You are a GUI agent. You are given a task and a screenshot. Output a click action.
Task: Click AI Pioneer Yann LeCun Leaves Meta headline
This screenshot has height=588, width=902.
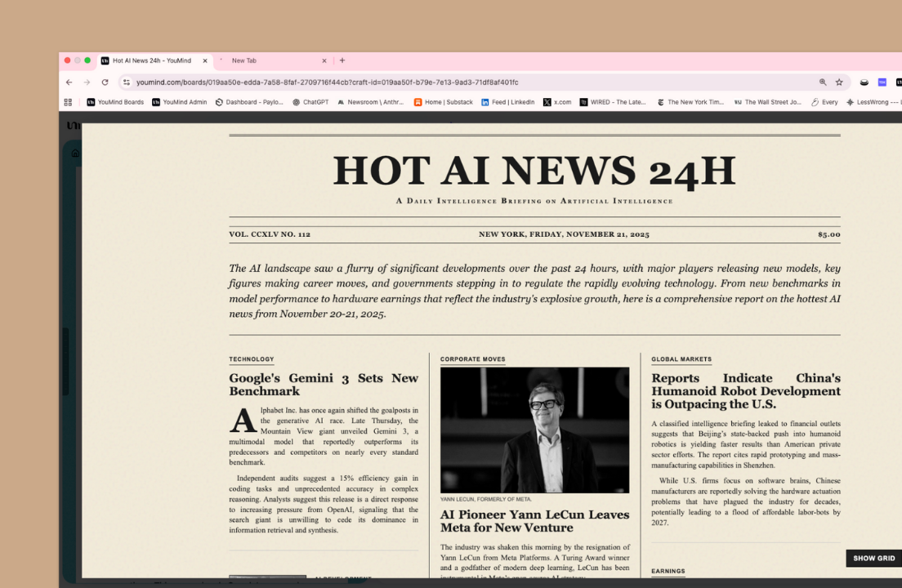point(534,521)
